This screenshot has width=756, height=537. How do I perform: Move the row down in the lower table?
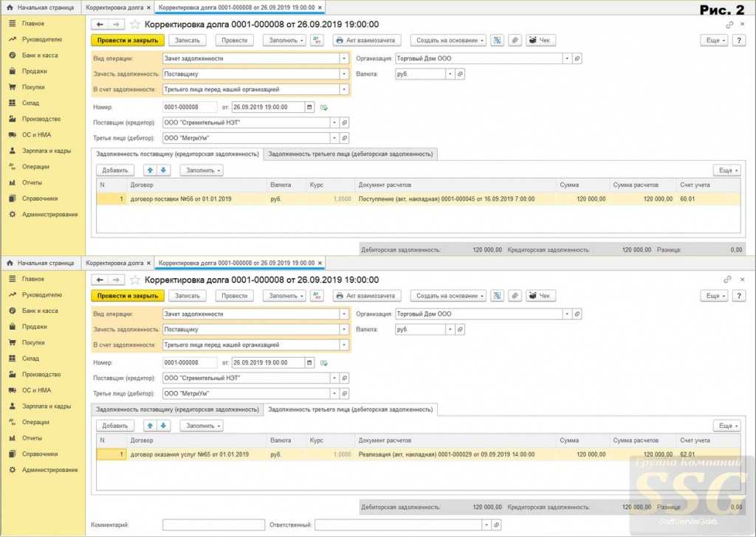point(164,426)
